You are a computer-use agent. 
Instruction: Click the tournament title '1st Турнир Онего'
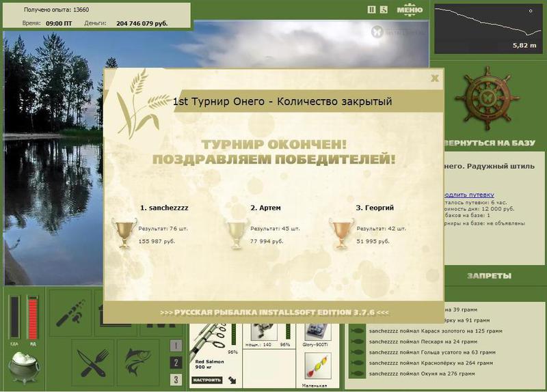tap(219, 101)
